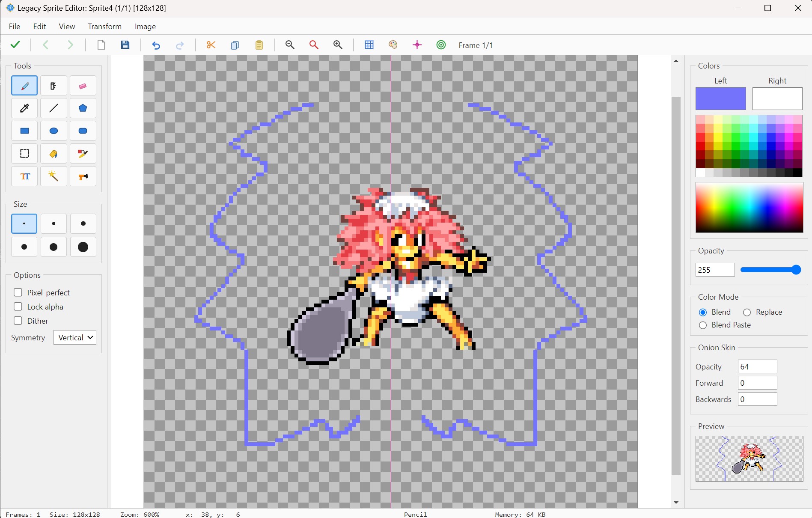The width and height of the screenshot is (812, 518).
Task: Confirm changes with green checkmark
Action: click(15, 45)
